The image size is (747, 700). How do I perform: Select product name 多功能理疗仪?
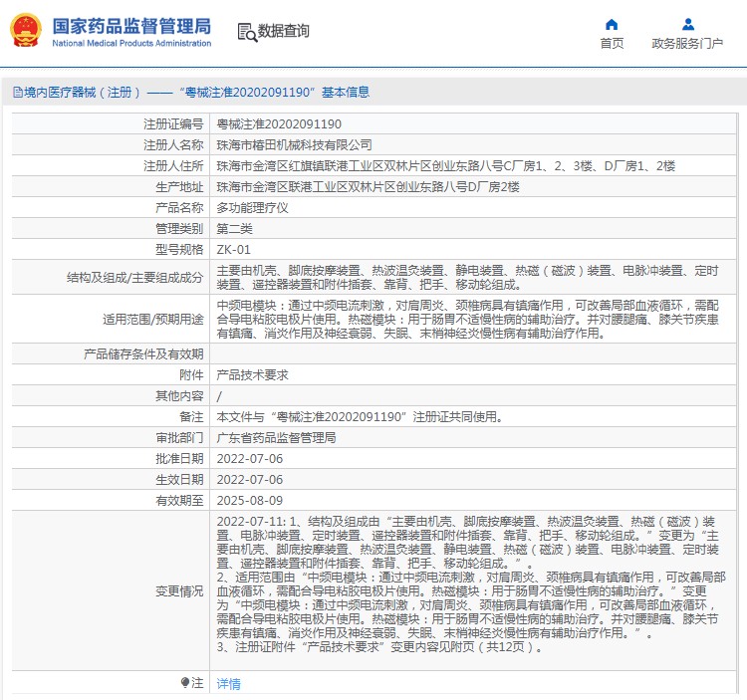click(x=253, y=208)
